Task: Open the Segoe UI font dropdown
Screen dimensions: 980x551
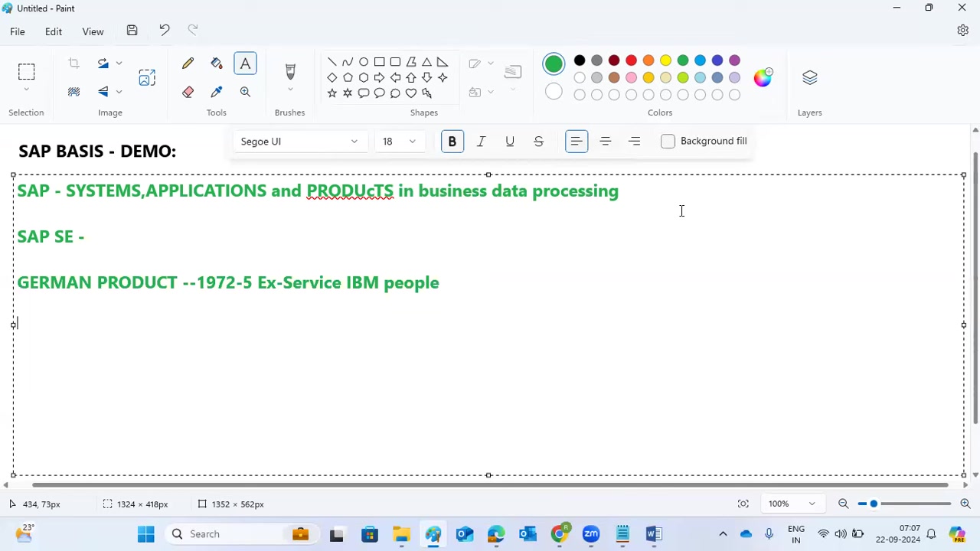Action: (x=299, y=142)
